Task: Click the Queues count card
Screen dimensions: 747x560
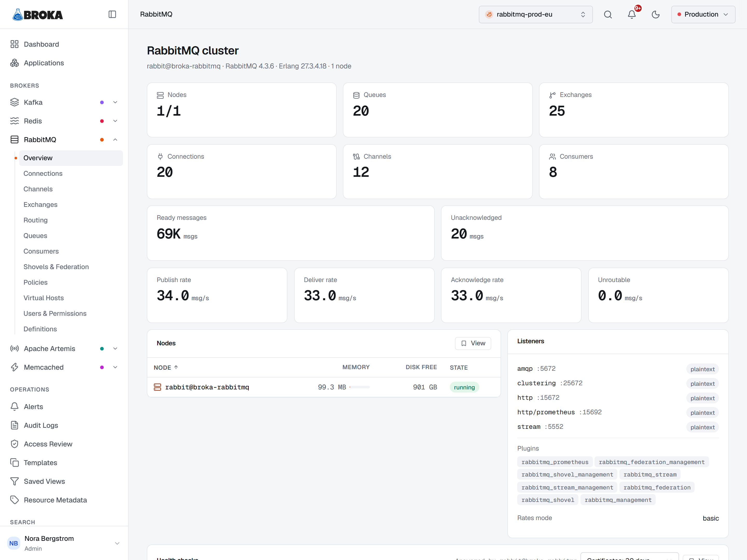Action: click(438, 110)
